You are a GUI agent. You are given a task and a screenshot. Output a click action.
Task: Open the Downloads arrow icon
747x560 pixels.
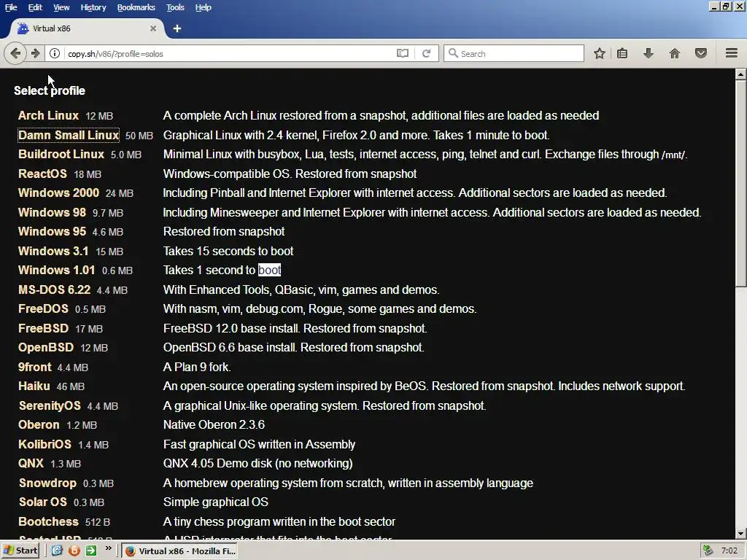tap(648, 53)
